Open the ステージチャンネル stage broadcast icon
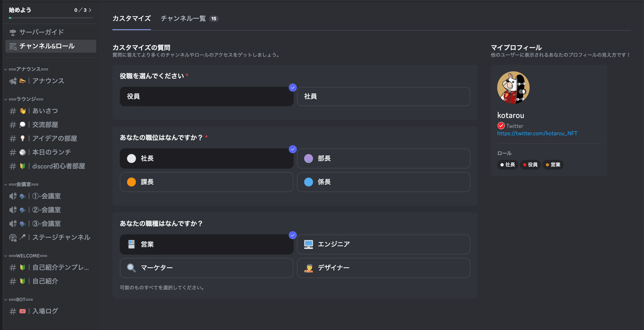 pyautogui.click(x=13, y=238)
